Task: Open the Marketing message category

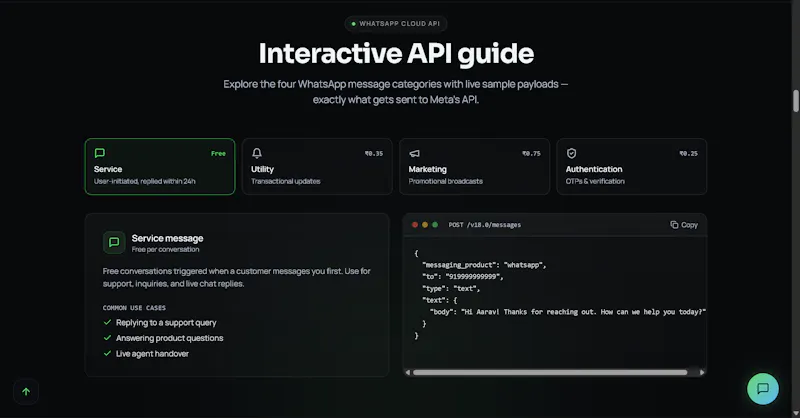Action: 474,166
